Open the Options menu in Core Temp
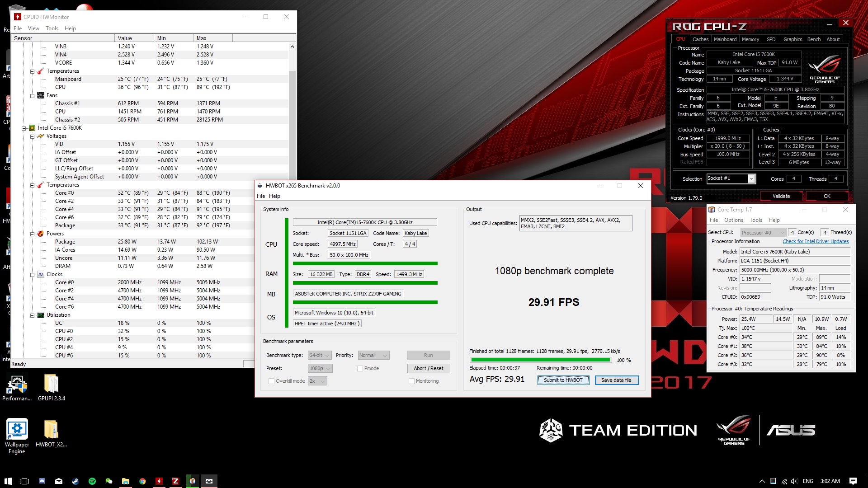 [x=733, y=220]
